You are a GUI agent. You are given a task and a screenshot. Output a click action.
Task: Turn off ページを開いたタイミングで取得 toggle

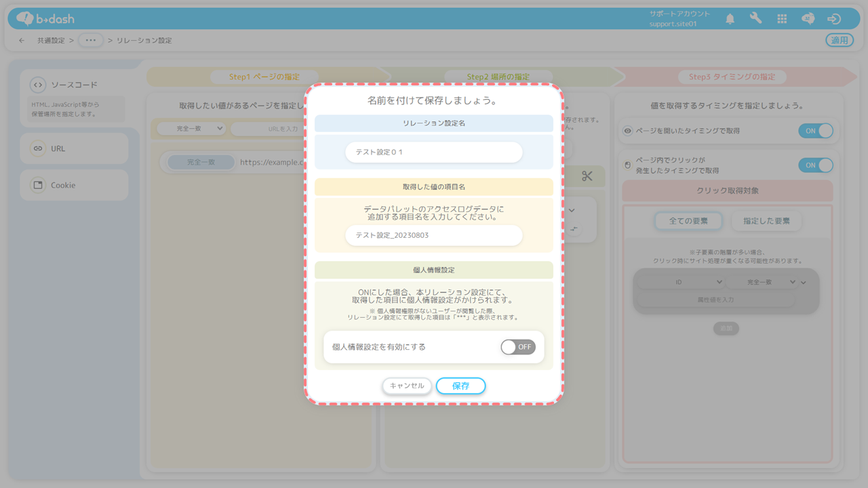click(x=815, y=131)
